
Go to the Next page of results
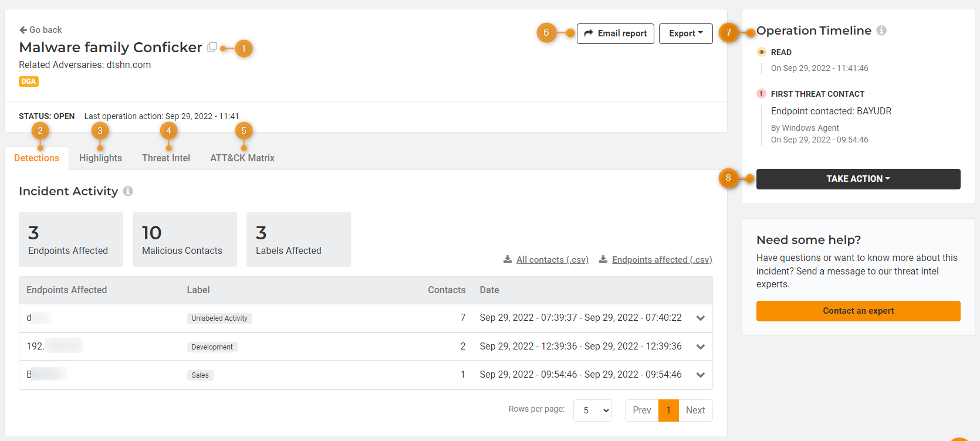[x=695, y=411]
